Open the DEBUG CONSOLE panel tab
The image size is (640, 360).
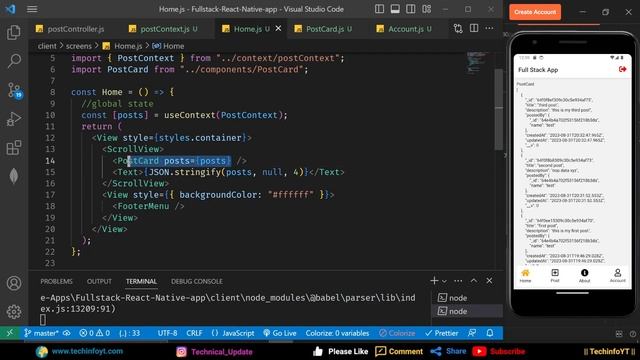pyautogui.click(x=197, y=281)
